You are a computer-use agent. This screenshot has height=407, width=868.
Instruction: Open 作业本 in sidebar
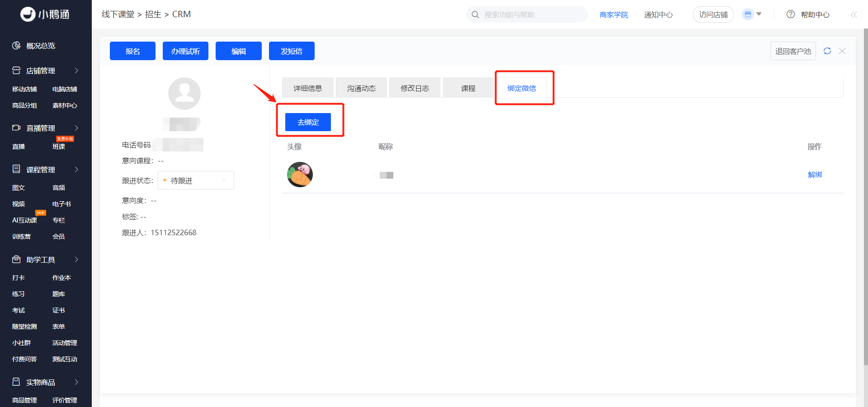61,278
